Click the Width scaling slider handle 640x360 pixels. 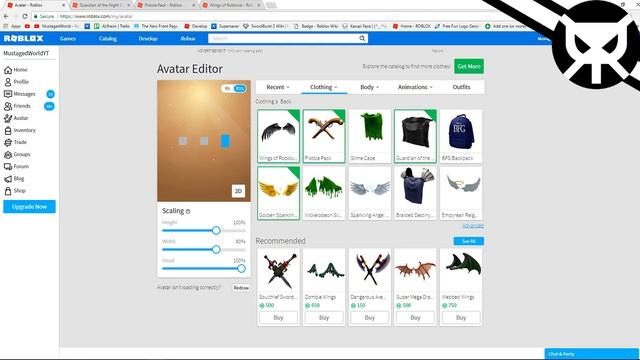tap(216, 249)
